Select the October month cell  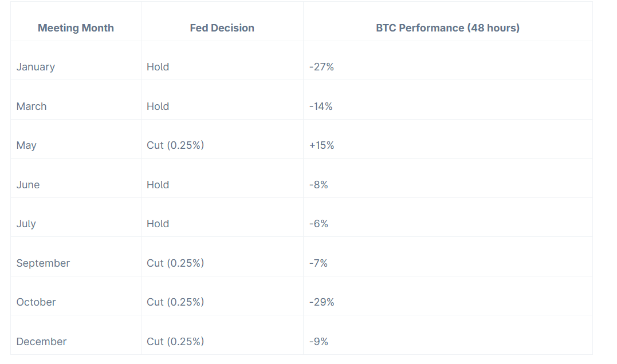click(36, 302)
